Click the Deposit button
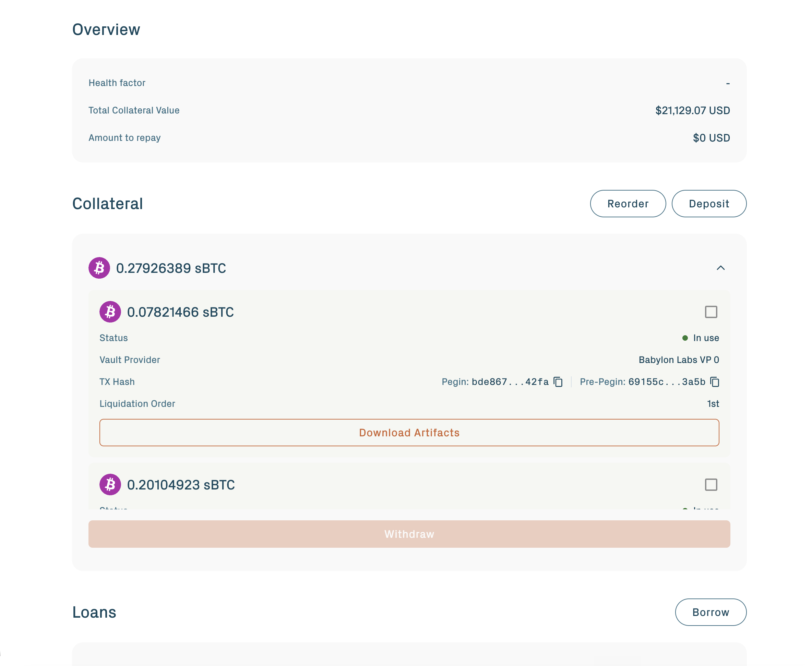Screen dimensions: 812x666 tap(709, 204)
